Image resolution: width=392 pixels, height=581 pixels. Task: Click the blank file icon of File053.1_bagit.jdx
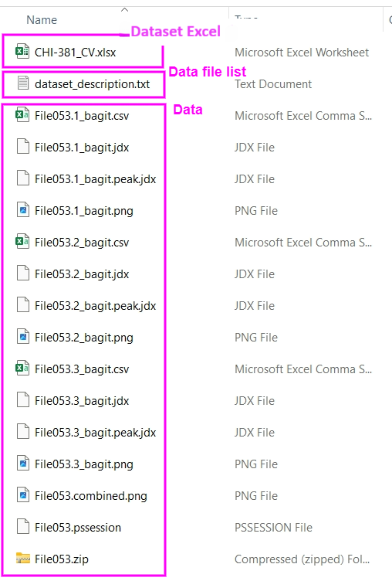23,146
